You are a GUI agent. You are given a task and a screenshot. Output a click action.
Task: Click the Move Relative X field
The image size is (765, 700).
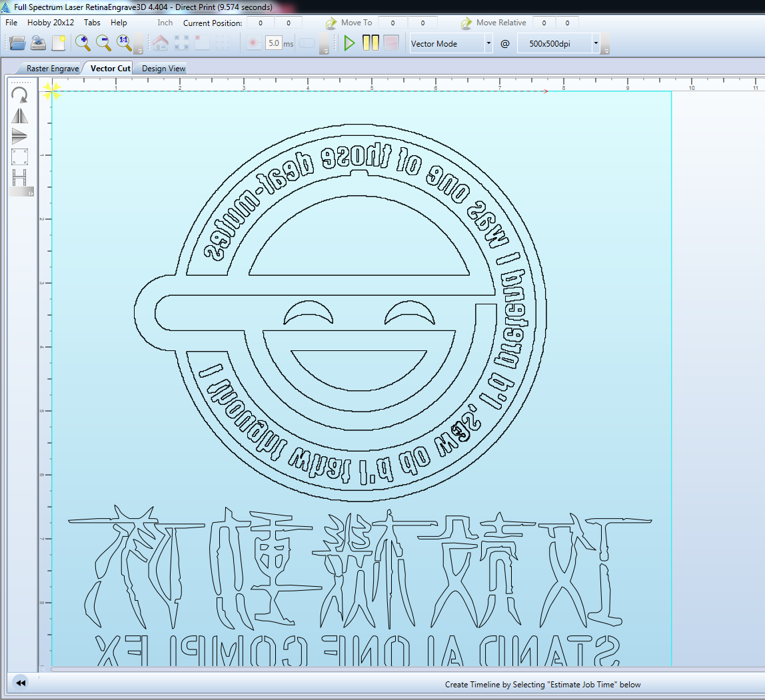(544, 23)
